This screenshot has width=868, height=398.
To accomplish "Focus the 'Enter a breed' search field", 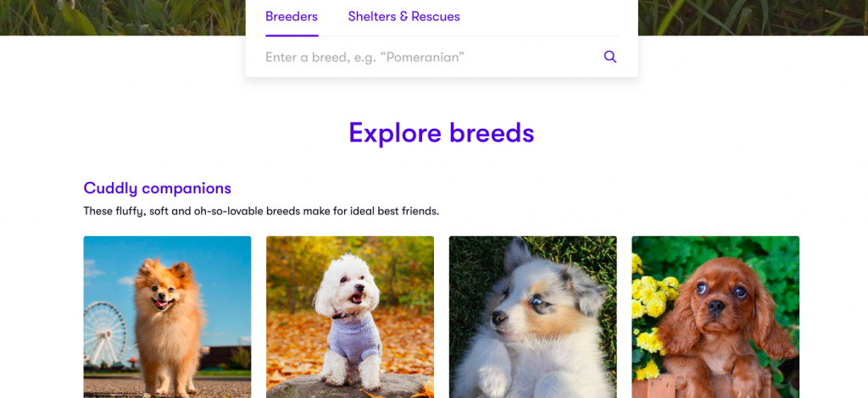I will click(431, 57).
